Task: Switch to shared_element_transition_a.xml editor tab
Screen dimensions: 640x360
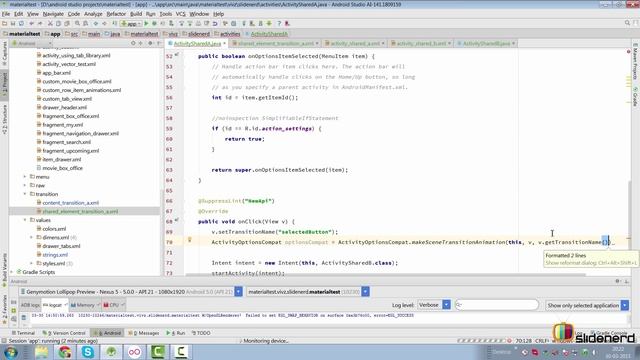Action: click(x=275, y=43)
